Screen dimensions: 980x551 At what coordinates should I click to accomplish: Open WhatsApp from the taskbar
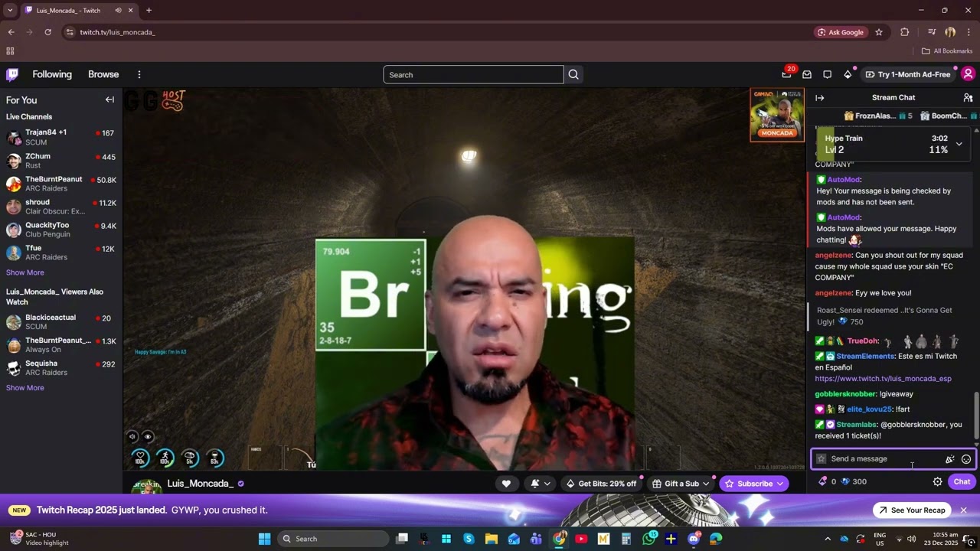coord(648,539)
